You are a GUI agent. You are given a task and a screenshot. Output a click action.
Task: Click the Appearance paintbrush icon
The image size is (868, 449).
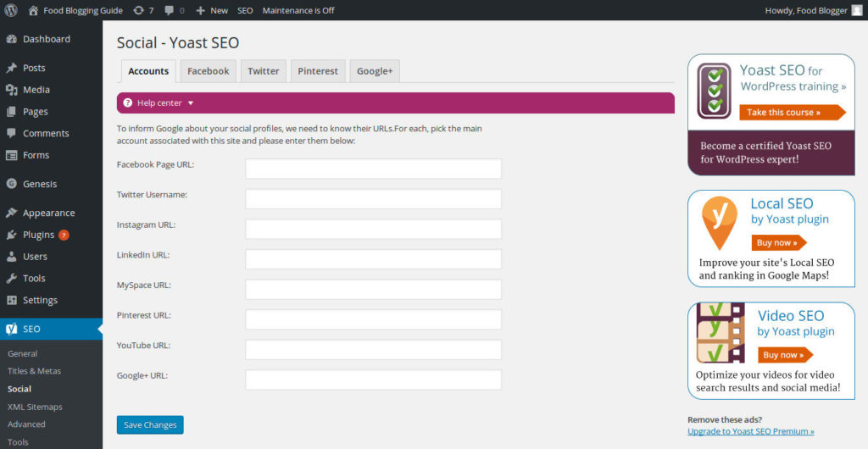click(11, 213)
